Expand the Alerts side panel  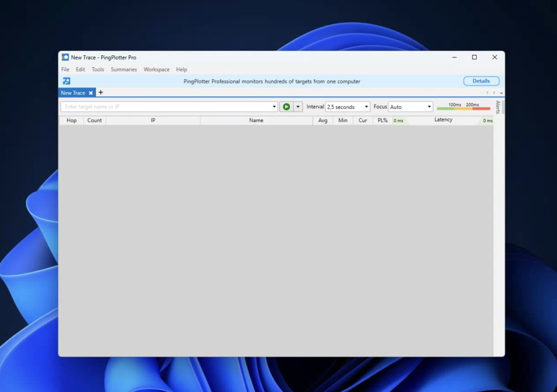(498, 107)
